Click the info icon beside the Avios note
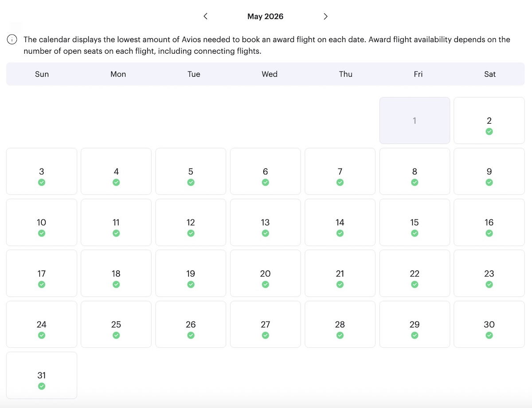Screen dimensions: 532x408 tap(12, 39)
